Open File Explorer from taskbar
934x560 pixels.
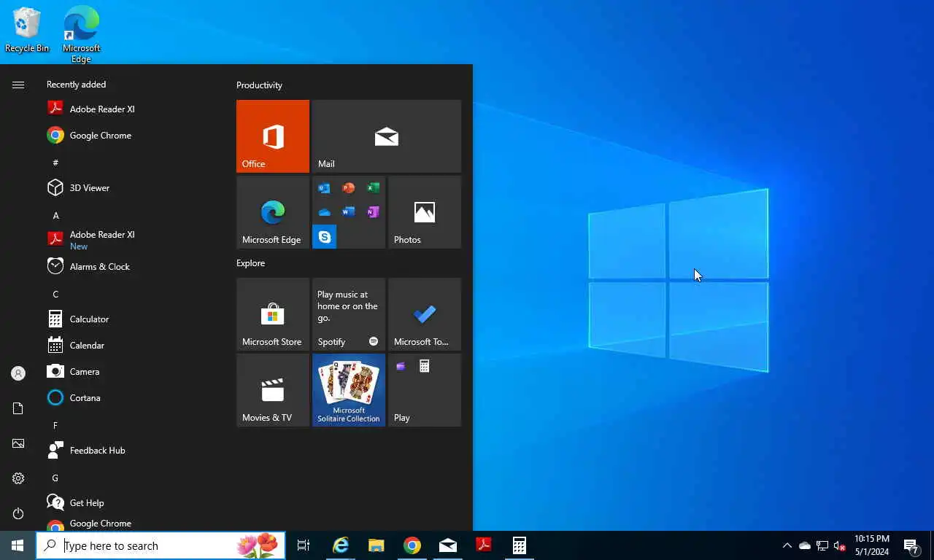point(377,545)
